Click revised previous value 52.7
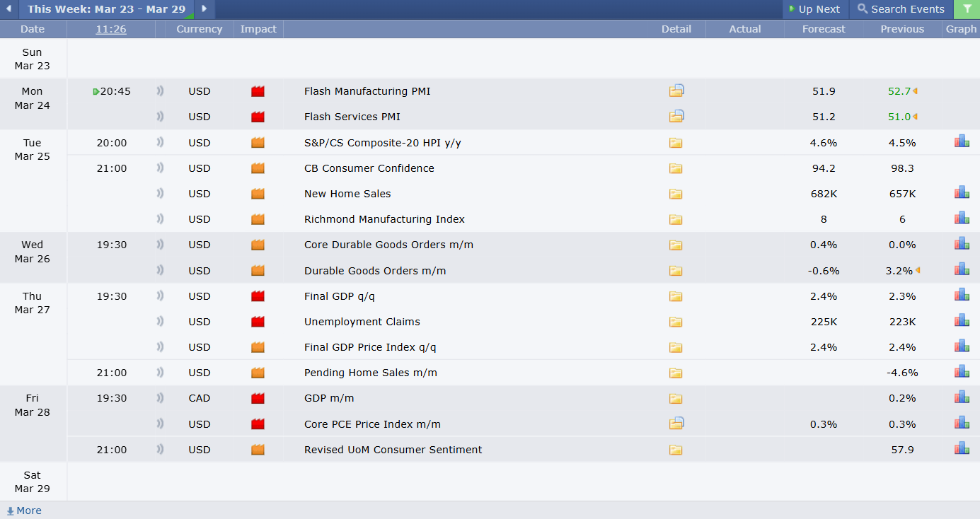This screenshot has height=519, width=980. [899, 91]
